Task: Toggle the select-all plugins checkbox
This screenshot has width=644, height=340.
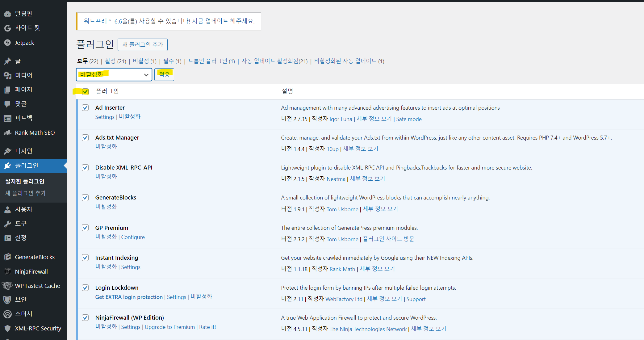Action: point(85,91)
